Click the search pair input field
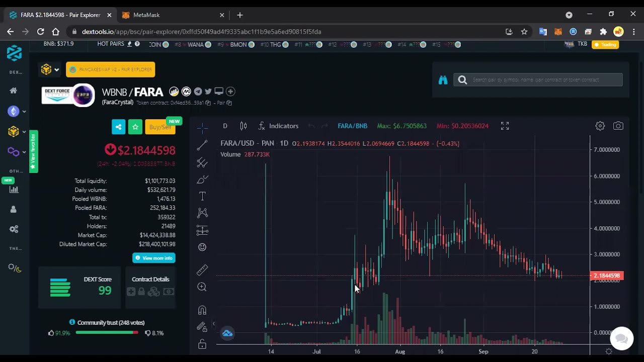The image size is (644, 362). click(x=538, y=79)
